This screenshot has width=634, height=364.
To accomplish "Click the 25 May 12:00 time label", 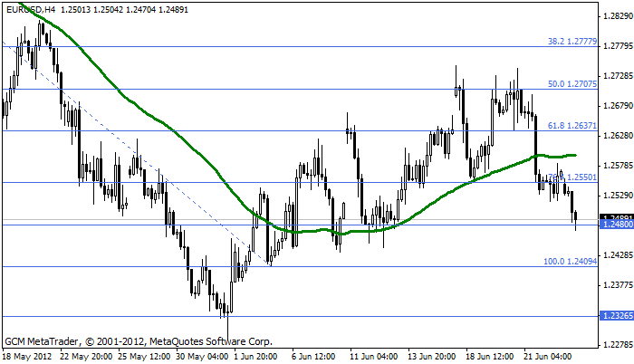I will 144,357.
